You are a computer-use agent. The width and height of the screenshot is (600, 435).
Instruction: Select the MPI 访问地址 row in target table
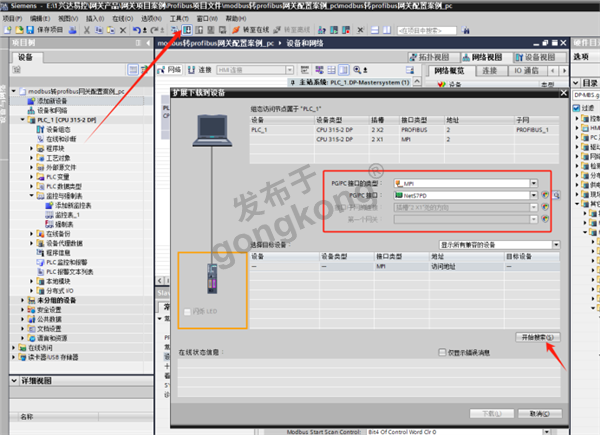click(405, 267)
